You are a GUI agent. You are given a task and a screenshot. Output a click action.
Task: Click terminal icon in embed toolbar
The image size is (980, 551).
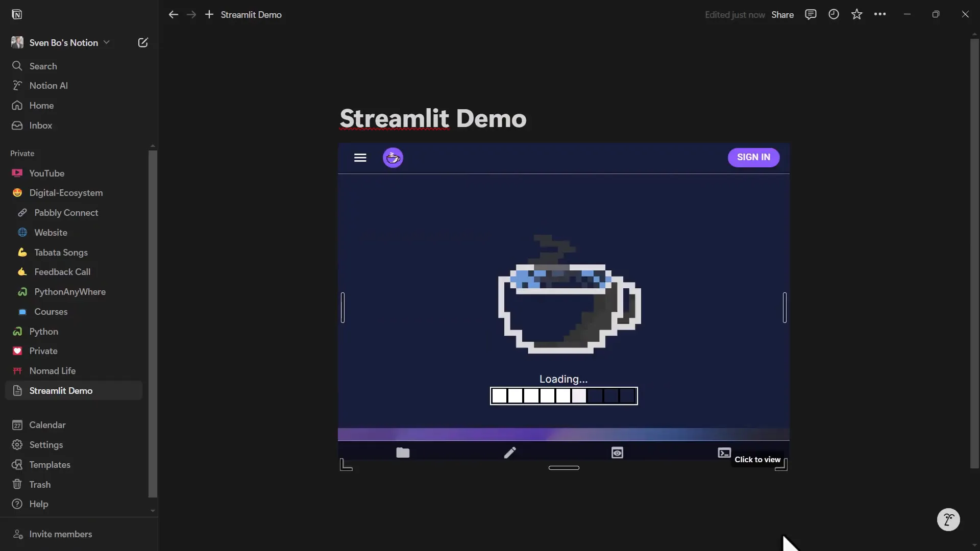pyautogui.click(x=724, y=453)
